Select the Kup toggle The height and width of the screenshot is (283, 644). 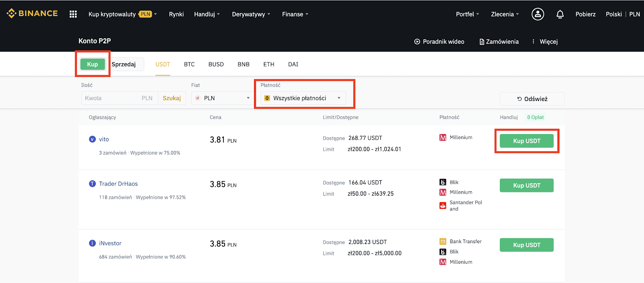click(93, 64)
